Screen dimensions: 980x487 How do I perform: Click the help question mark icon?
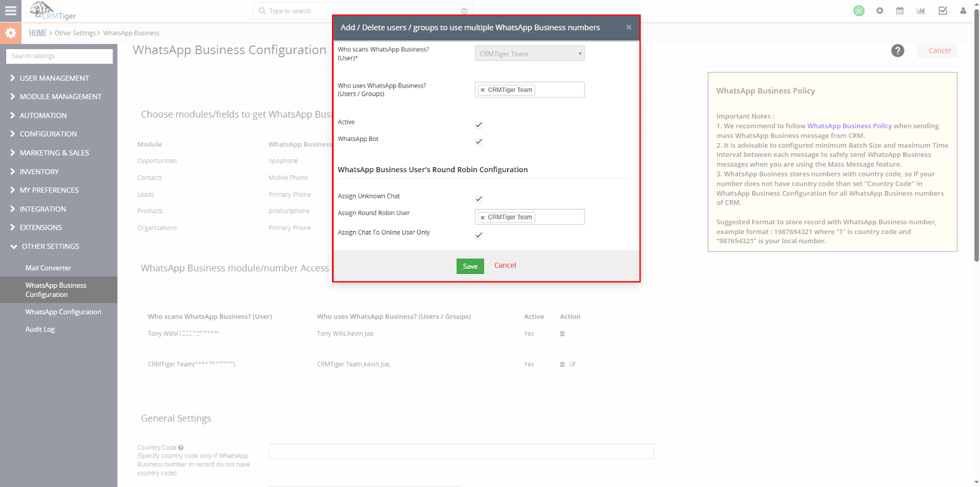click(x=897, y=51)
